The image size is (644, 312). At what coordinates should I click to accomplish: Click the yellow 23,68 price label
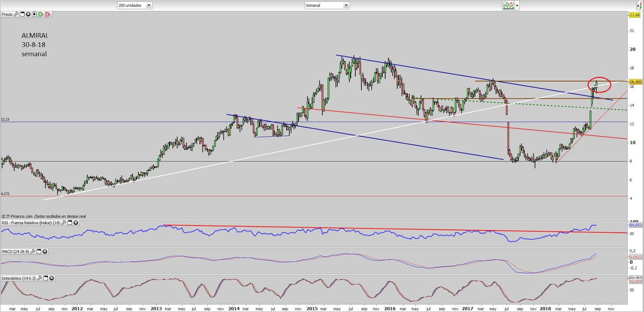tap(634, 15)
